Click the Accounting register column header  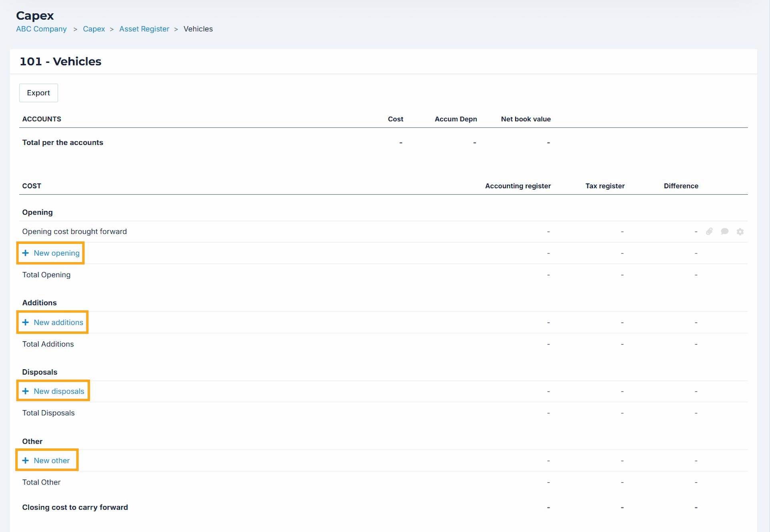coord(518,186)
